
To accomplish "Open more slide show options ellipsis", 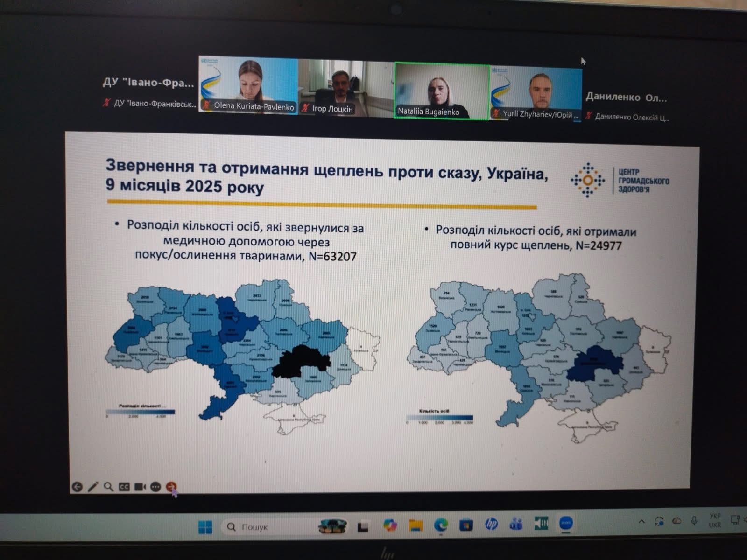I will pyautogui.click(x=156, y=487).
